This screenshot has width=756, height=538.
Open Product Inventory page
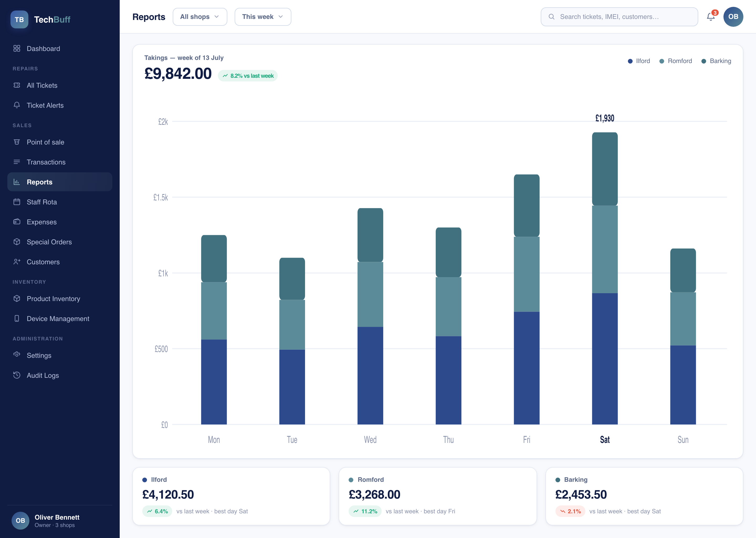60,298
